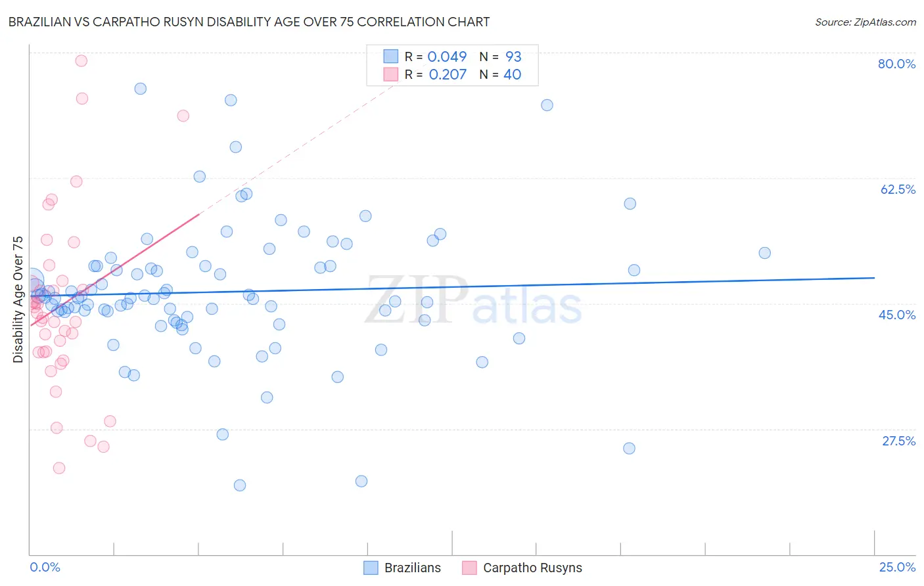Screen dimensions: 924x586
Task: Click the 62.5% y-axis label
Action: click(x=898, y=189)
